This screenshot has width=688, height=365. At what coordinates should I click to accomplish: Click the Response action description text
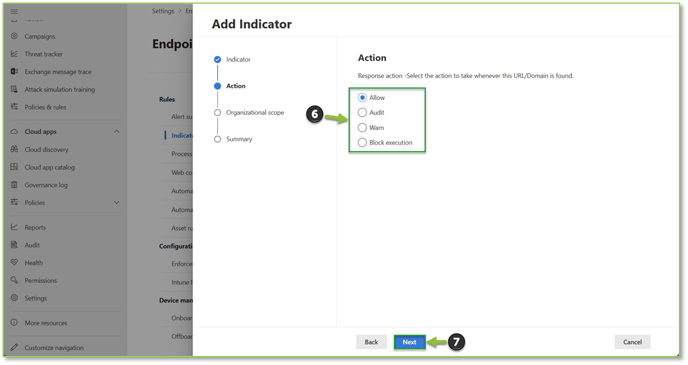[x=465, y=76]
